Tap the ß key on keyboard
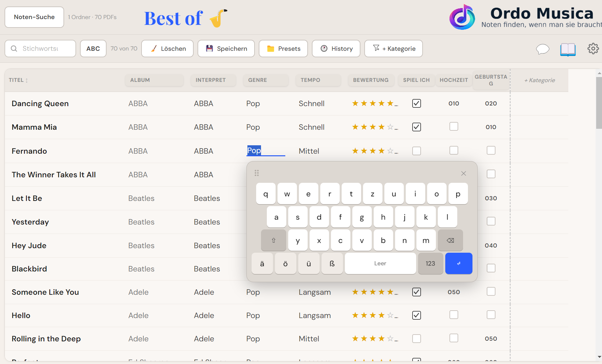602x364 pixels. tap(332, 263)
